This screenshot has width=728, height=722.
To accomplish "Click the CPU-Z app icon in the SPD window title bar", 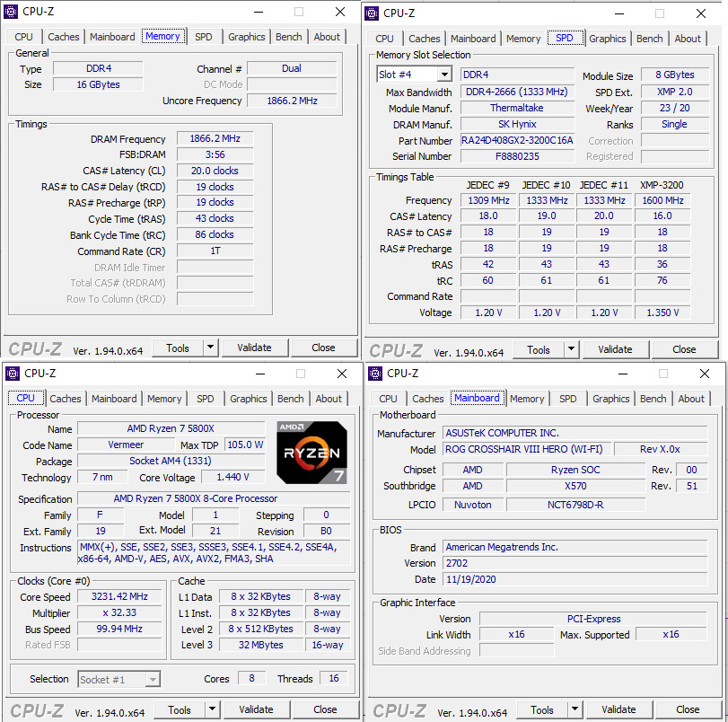I will [372, 13].
